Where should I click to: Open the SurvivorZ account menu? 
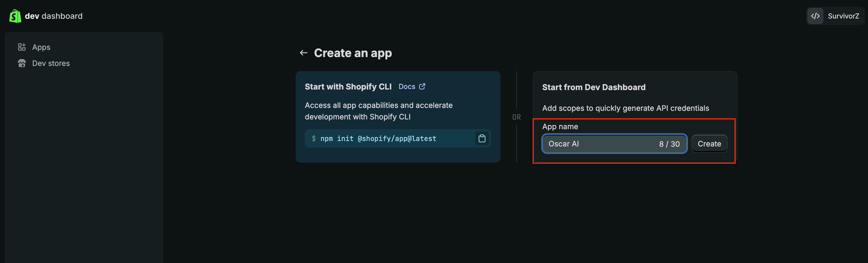point(843,16)
